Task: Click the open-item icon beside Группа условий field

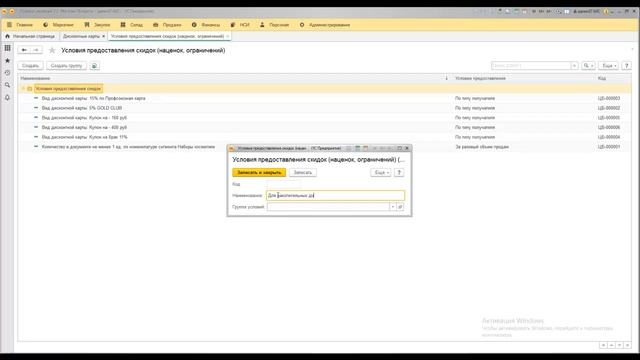Action: coord(400,207)
